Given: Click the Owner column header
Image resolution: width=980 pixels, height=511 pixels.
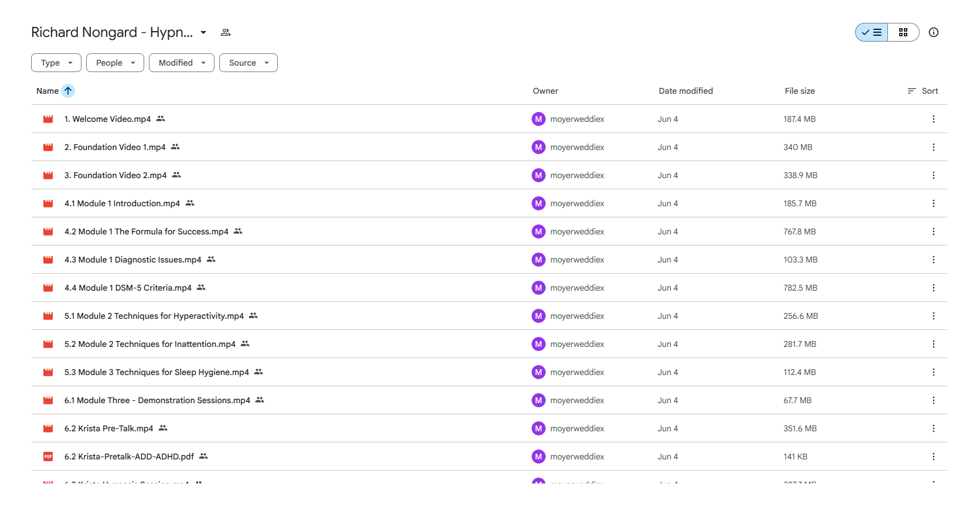Looking at the screenshot, I should 545,91.
